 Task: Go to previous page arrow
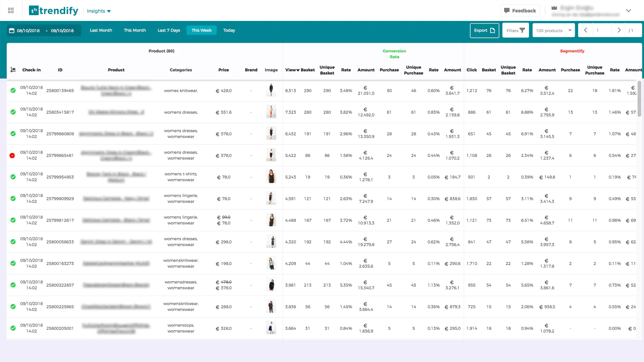click(585, 31)
